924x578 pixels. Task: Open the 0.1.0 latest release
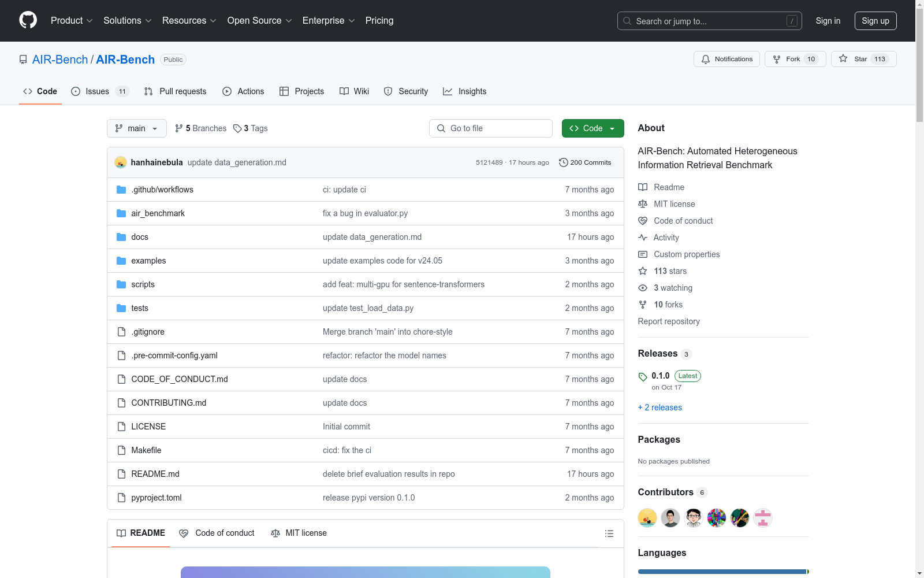click(x=669, y=380)
